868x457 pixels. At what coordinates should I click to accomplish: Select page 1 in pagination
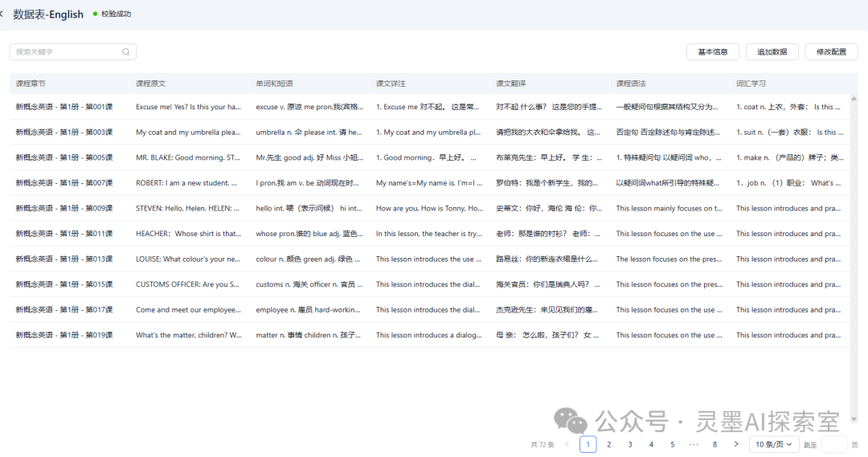pyautogui.click(x=588, y=444)
